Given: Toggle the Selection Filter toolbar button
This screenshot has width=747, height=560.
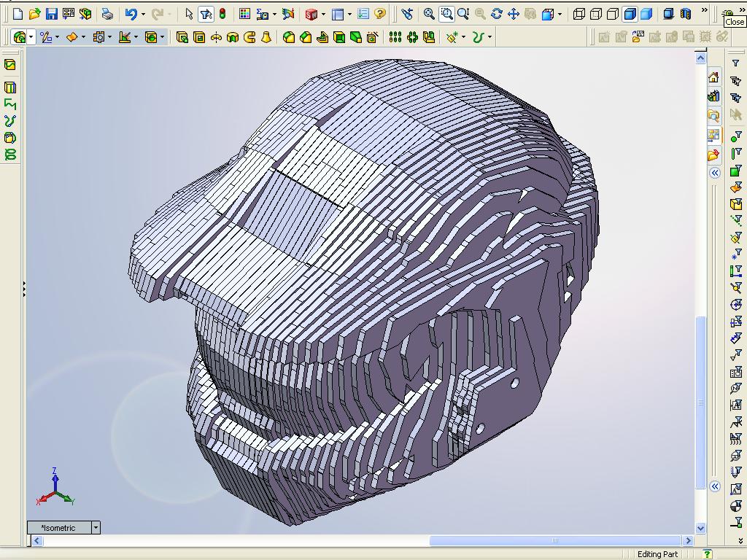Looking at the screenshot, I should point(206,14).
